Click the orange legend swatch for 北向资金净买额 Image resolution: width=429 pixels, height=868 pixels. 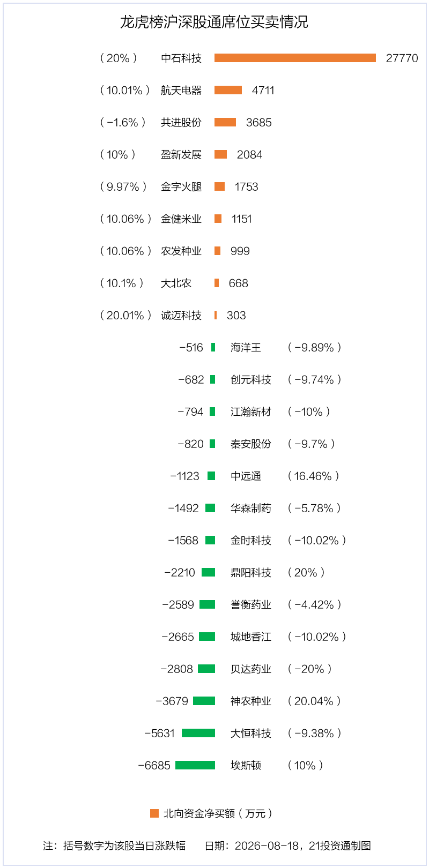154,813
